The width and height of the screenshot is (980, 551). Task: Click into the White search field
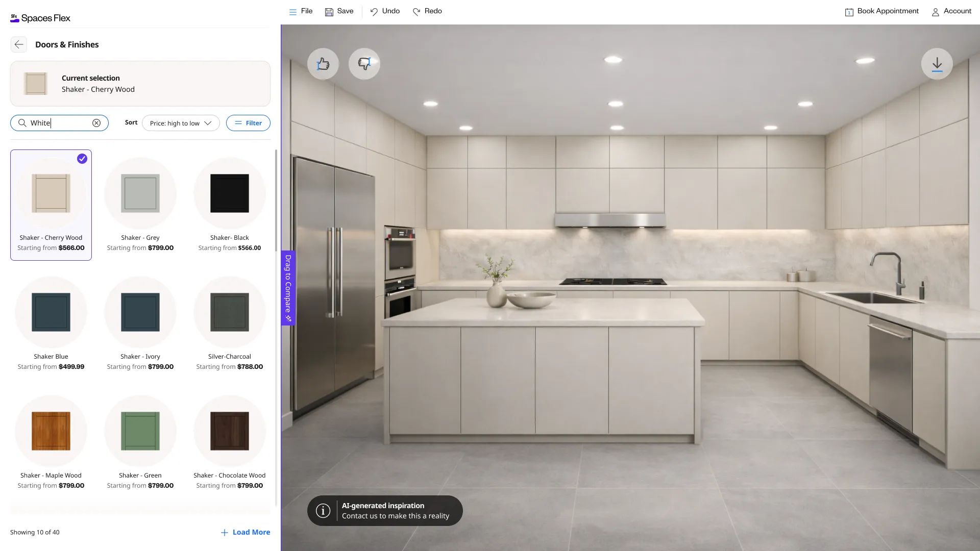pos(59,123)
